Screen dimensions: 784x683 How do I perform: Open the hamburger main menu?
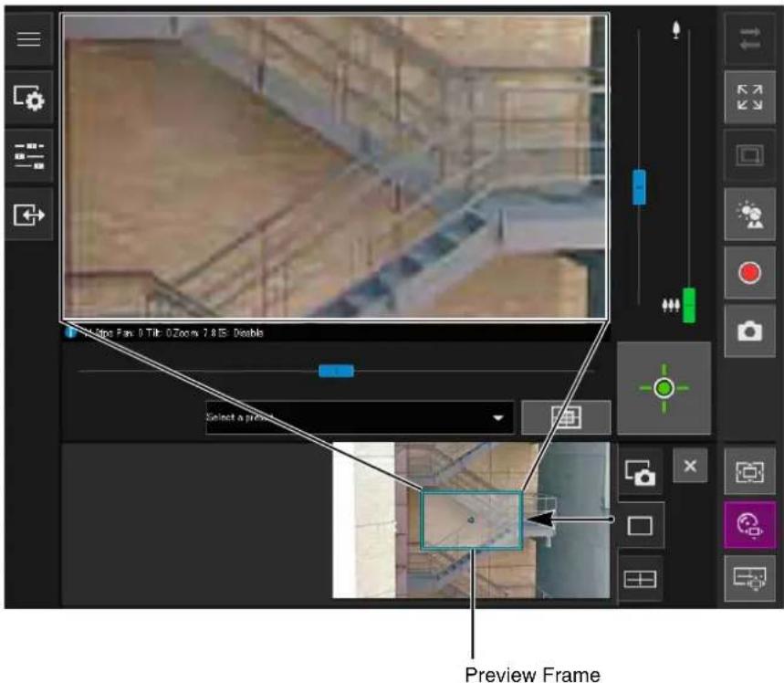coord(28,39)
